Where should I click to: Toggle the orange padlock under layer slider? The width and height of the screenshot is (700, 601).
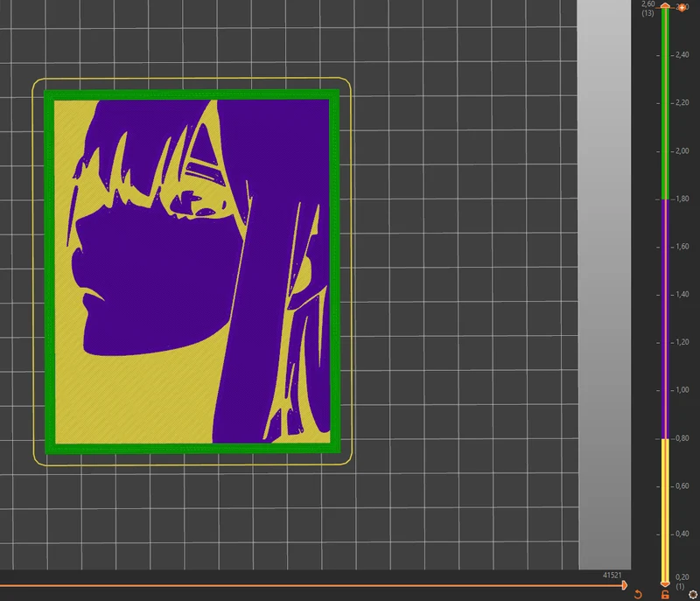tap(665, 594)
